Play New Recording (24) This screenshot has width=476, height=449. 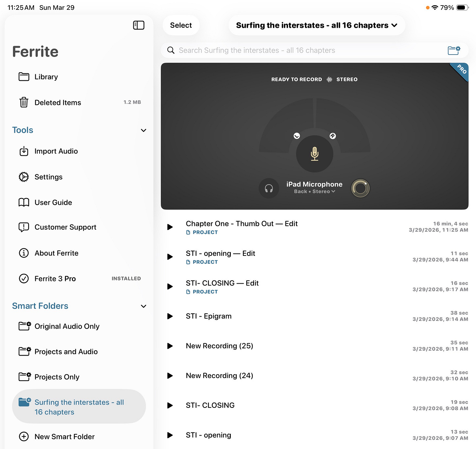pyautogui.click(x=170, y=375)
